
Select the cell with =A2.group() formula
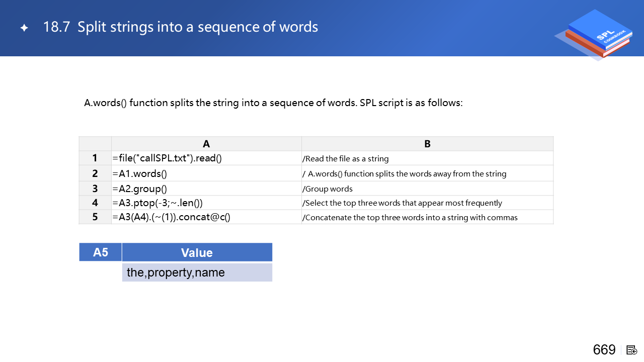click(206, 189)
